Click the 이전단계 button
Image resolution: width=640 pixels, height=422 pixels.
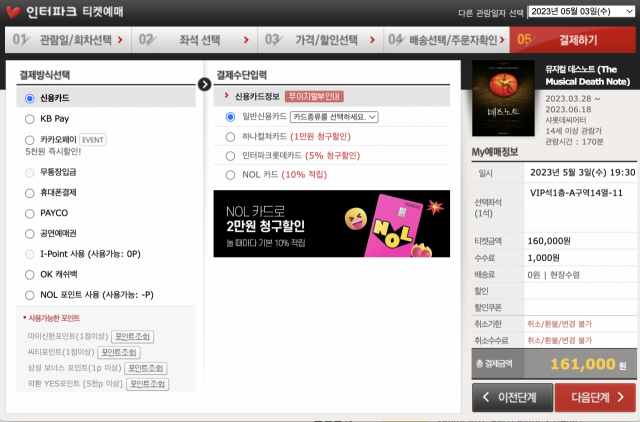[513, 397]
